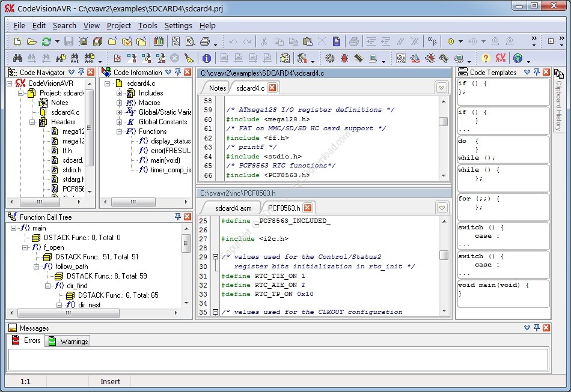This screenshot has width=571, height=392.
Task: Click the yellow question mark help icon
Action: pyautogui.click(x=486, y=58)
